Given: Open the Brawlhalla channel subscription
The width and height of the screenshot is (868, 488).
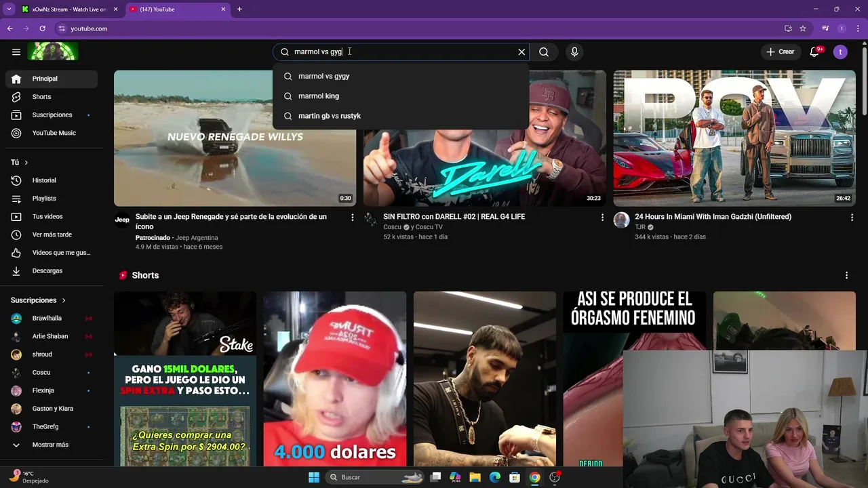Looking at the screenshot, I should [x=52, y=318].
